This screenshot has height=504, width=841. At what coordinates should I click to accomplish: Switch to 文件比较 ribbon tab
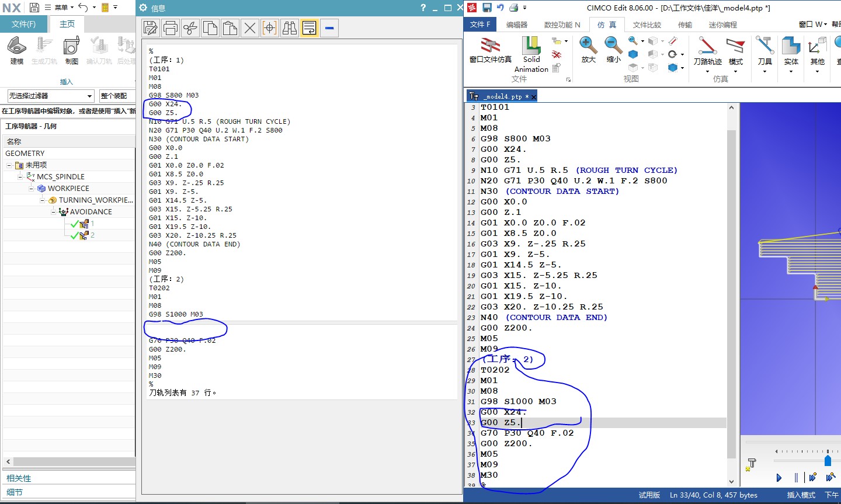(x=647, y=25)
